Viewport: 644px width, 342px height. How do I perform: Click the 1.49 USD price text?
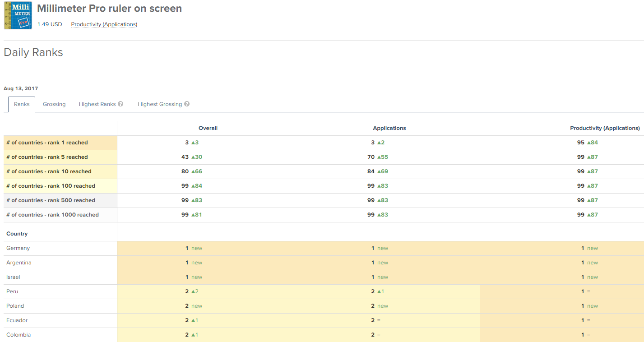pos(50,24)
